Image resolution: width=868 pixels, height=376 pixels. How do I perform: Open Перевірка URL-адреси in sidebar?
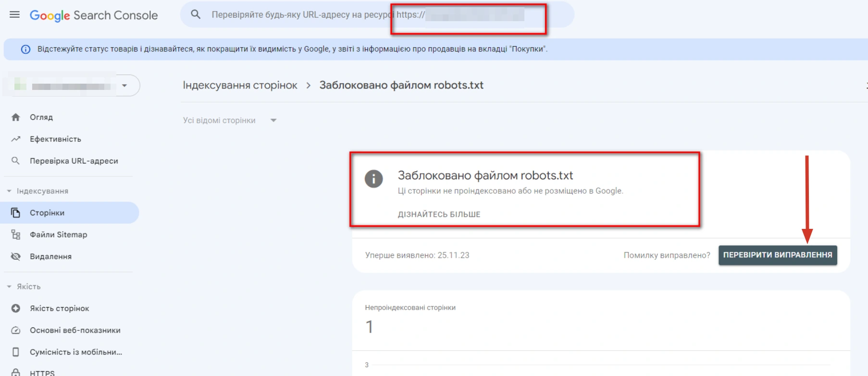74,161
